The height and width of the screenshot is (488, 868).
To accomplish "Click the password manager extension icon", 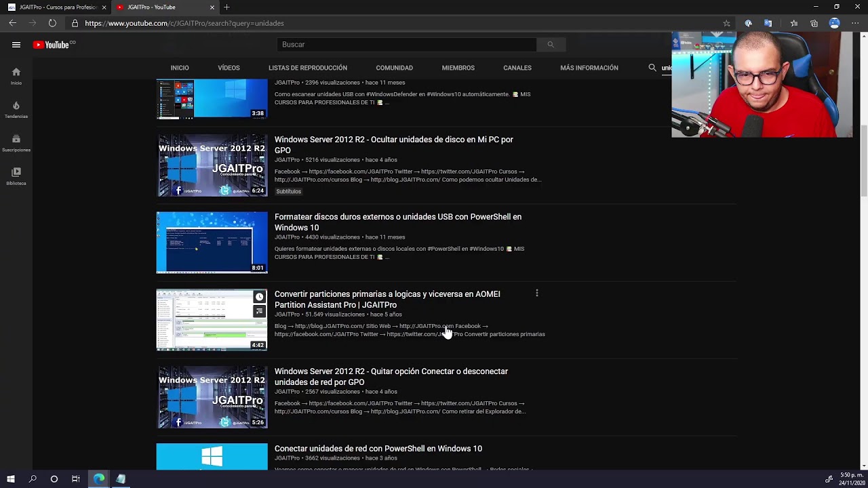I will pyautogui.click(x=749, y=23).
